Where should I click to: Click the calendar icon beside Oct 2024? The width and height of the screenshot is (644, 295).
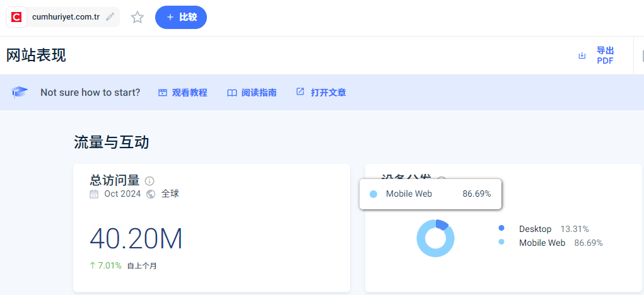pos(94,194)
